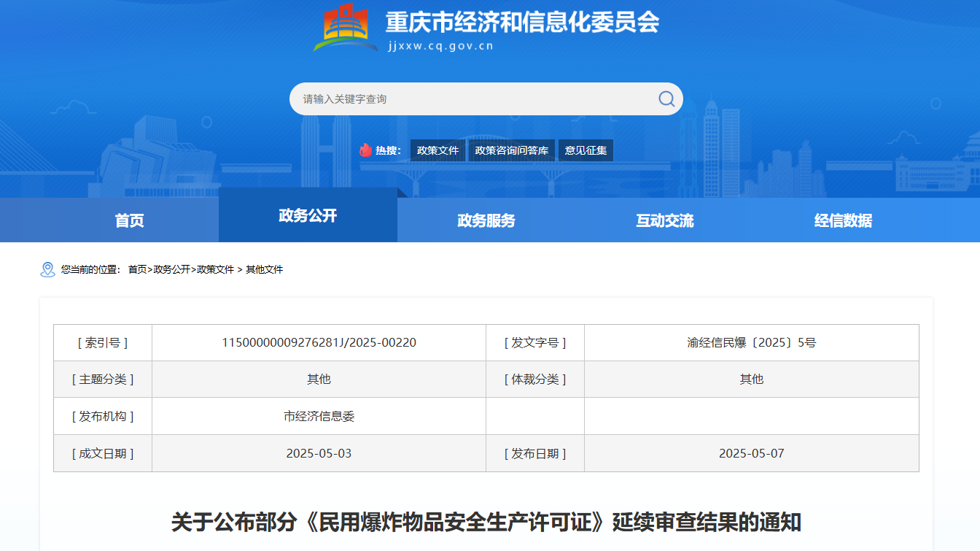
Task: Select the 意见征集 hot search tag
Action: [x=586, y=150]
